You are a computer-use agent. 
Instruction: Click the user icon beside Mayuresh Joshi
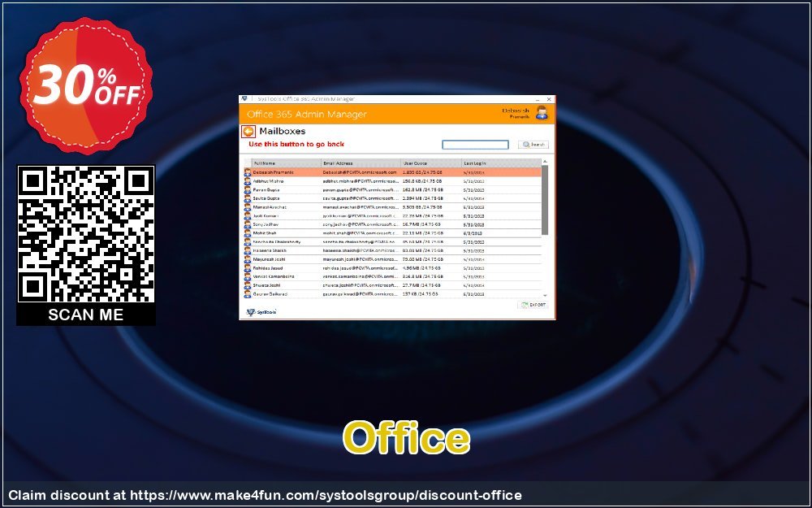248,259
